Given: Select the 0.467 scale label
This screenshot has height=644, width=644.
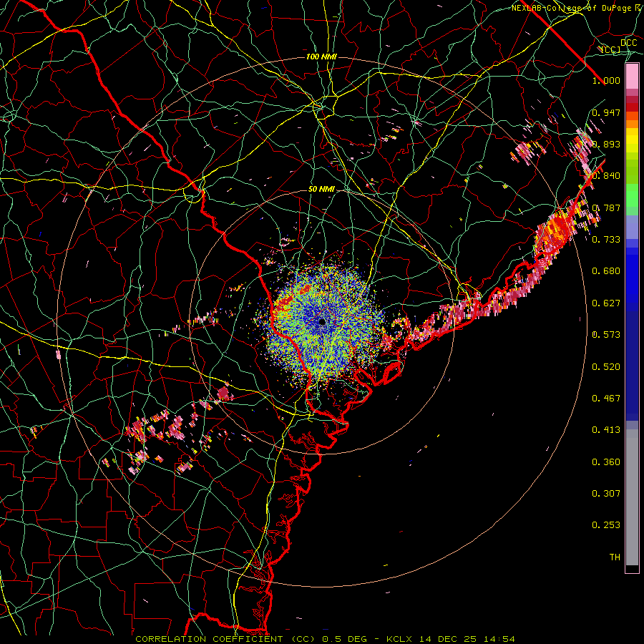Looking at the screenshot, I should [x=606, y=399].
